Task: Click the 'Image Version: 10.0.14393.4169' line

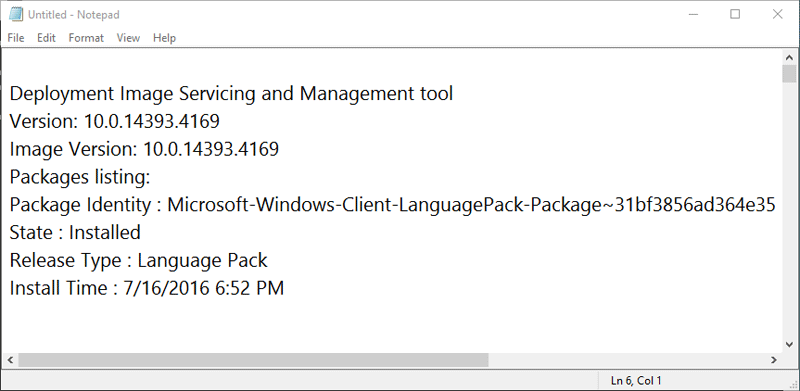Action: click(144, 150)
